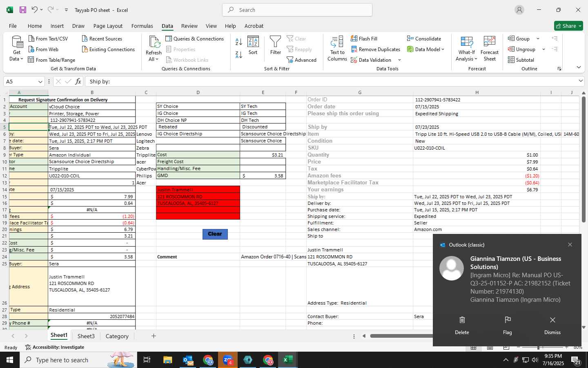
Task: Click the Search box in title bar
Action: 297,10
